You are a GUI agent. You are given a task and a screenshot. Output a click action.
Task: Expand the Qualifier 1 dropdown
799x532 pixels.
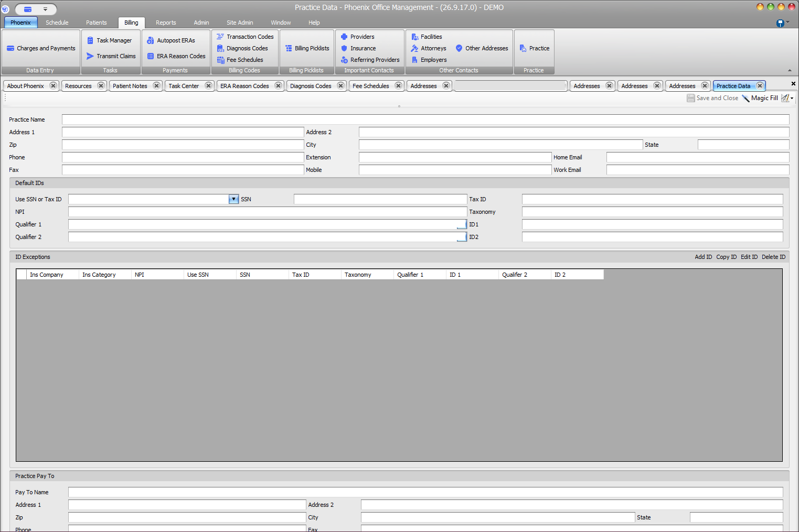coord(462,224)
